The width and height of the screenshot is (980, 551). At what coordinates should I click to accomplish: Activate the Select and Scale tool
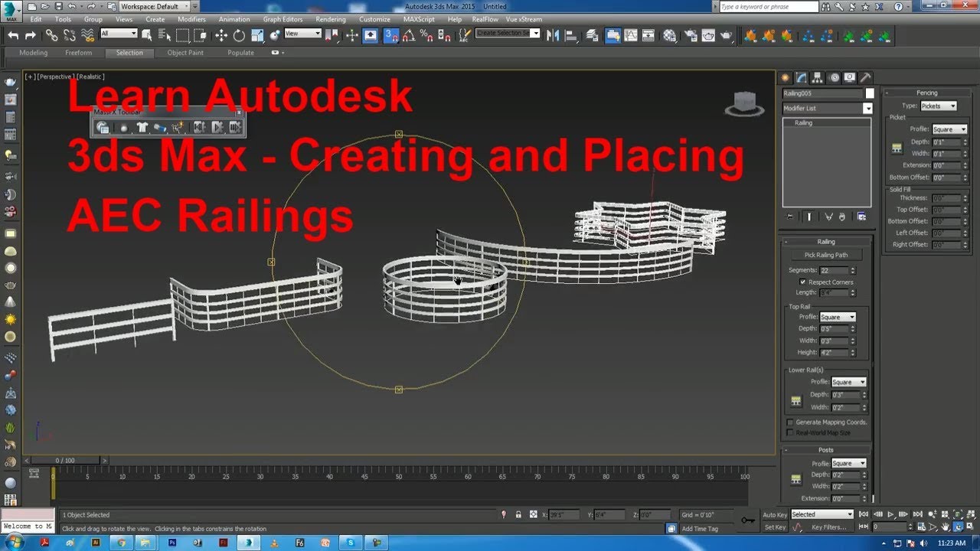pos(257,35)
